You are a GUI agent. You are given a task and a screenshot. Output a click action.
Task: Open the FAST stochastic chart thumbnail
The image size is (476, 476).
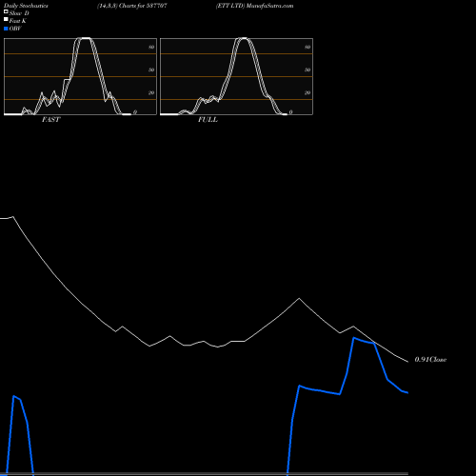click(80, 76)
